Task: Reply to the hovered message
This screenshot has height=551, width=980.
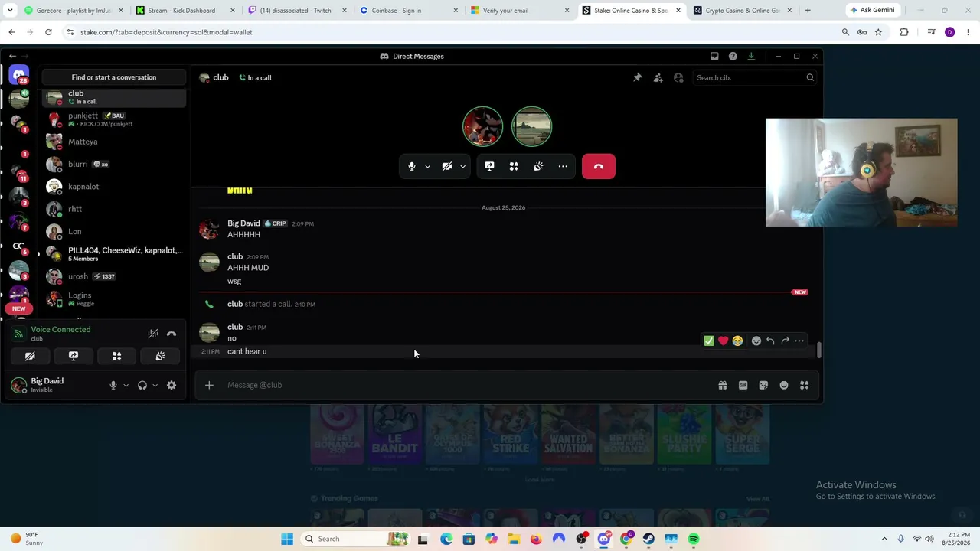Action: pyautogui.click(x=770, y=341)
